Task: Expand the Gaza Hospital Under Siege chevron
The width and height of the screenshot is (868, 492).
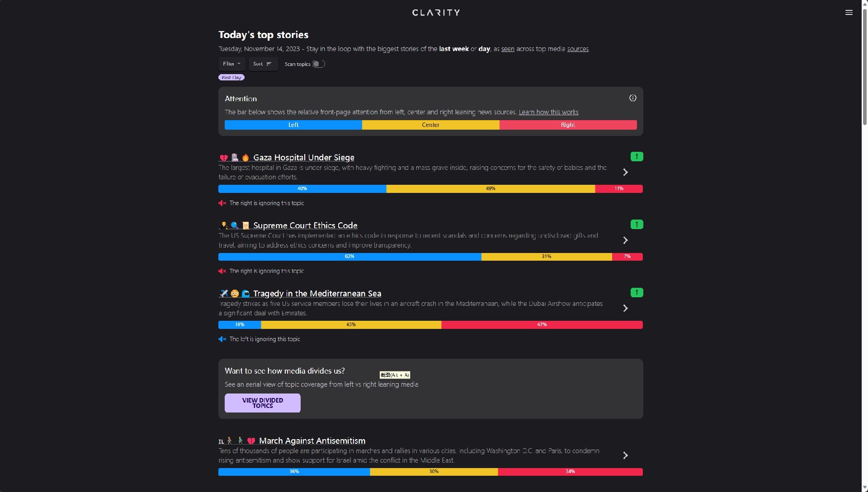Action: pyautogui.click(x=625, y=172)
